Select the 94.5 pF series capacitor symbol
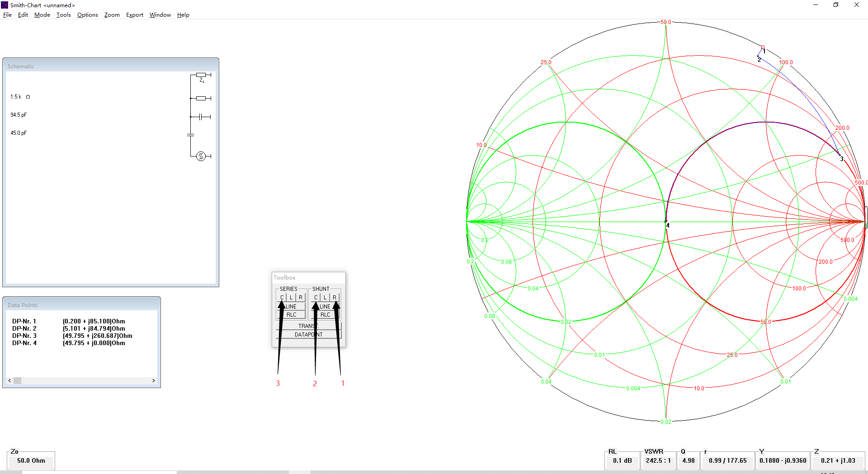The height and width of the screenshot is (474, 868). coord(201,117)
